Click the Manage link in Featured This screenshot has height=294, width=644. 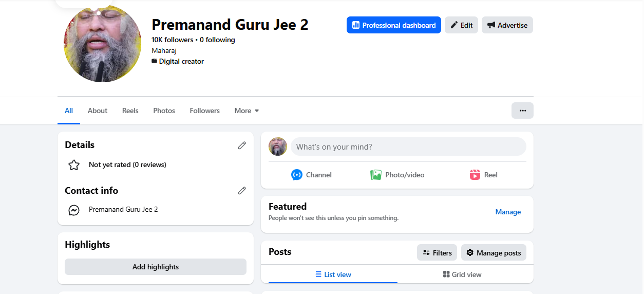pos(508,212)
